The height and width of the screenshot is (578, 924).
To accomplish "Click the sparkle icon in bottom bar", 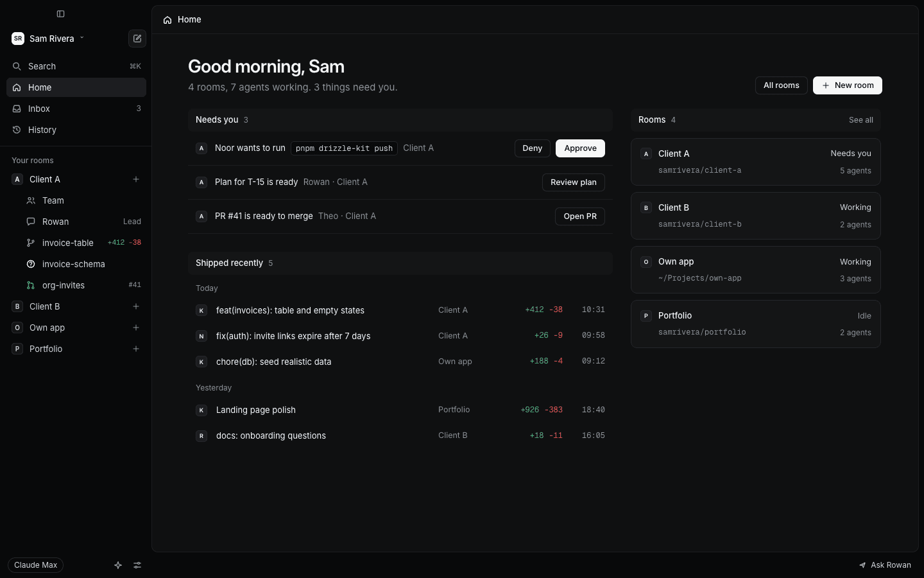I will click(118, 565).
